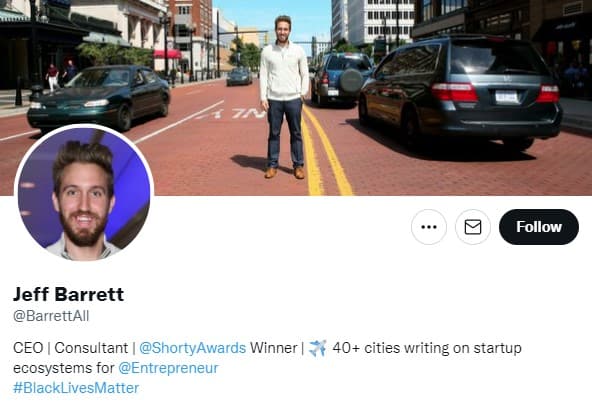Click the Jeff Barrett display name
Viewport: 592px width, 402px height.
(x=68, y=294)
